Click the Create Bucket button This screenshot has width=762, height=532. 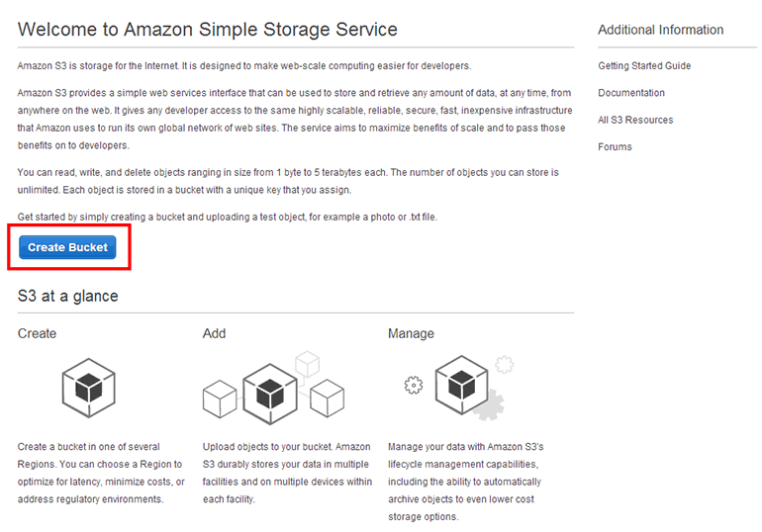click(x=67, y=247)
